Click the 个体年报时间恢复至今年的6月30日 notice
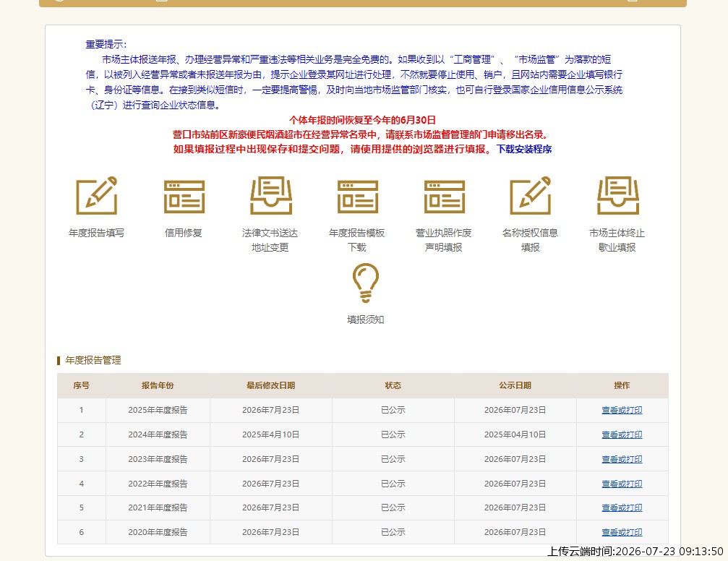The height and width of the screenshot is (561, 728). point(363,120)
